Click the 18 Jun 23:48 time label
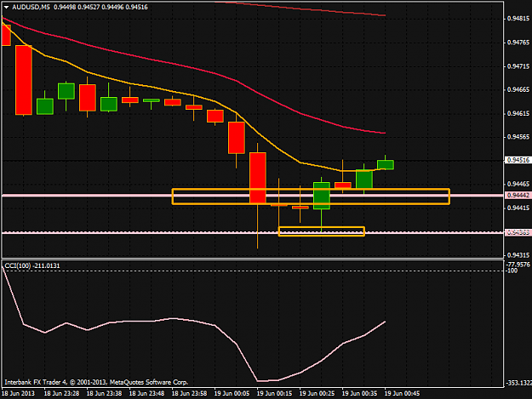This screenshot has height=399, width=532. pyautogui.click(x=147, y=393)
